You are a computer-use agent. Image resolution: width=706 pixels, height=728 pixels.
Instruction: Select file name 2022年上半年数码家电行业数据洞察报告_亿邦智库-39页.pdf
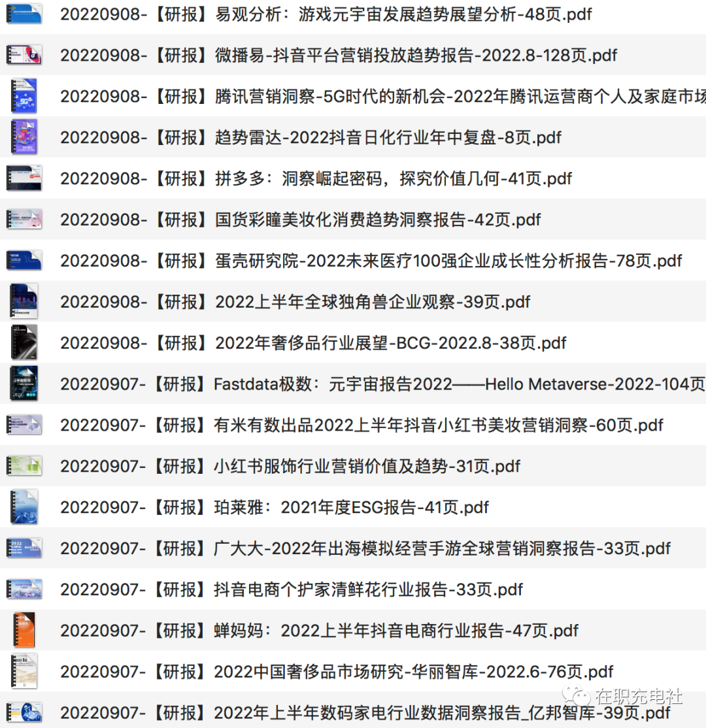[x=365, y=713]
